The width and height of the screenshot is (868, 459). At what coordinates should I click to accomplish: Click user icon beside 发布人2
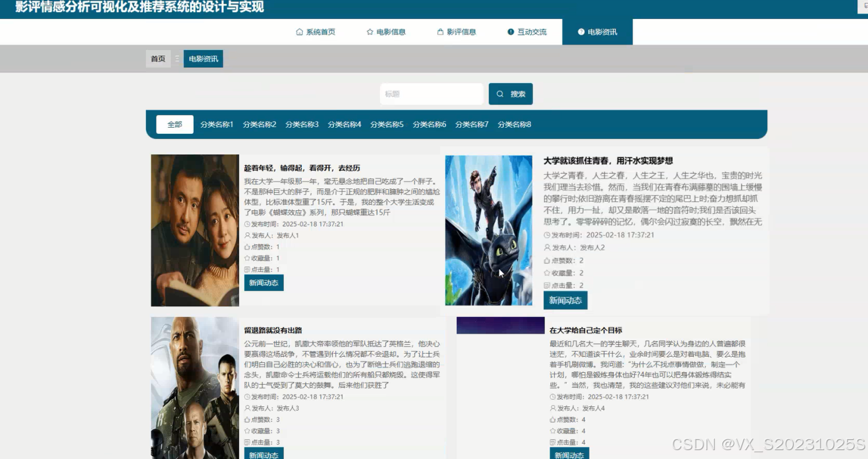click(547, 248)
